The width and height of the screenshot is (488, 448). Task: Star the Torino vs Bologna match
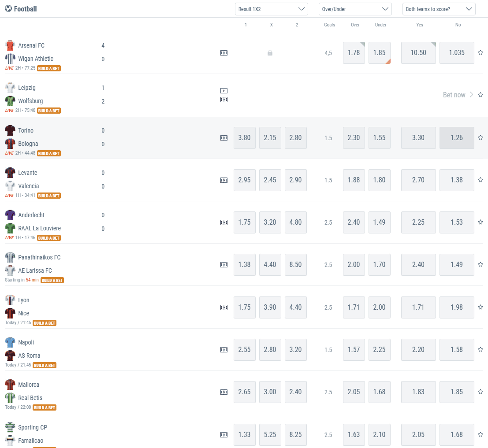(x=481, y=137)
